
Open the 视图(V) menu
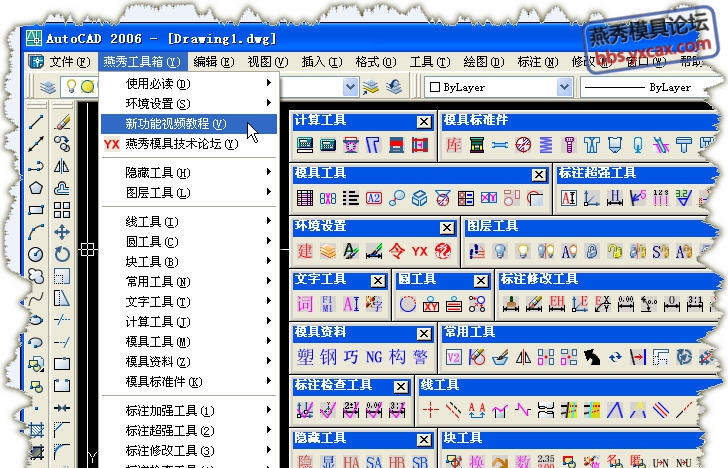267,61
